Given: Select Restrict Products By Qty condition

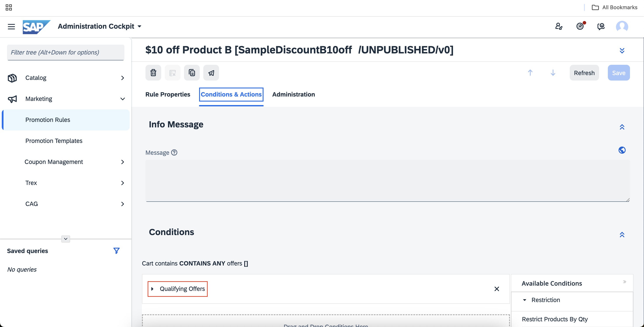Looking at the screenshot, I should tap(555, 319).
